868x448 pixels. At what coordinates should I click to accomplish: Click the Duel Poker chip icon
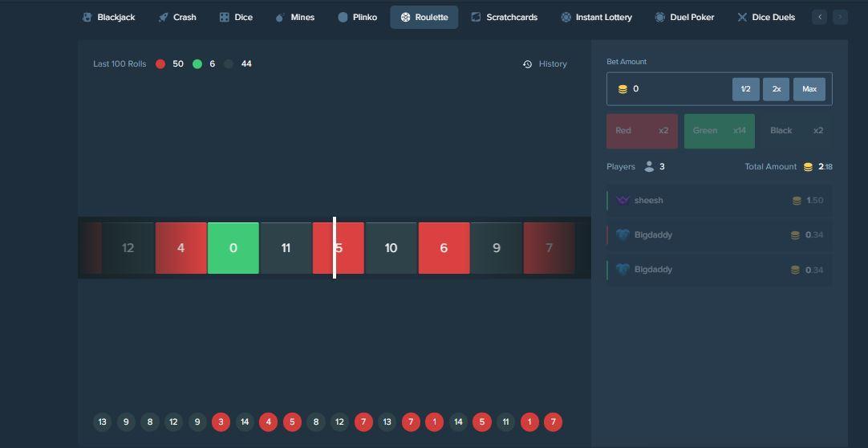[x=660, y=17]
